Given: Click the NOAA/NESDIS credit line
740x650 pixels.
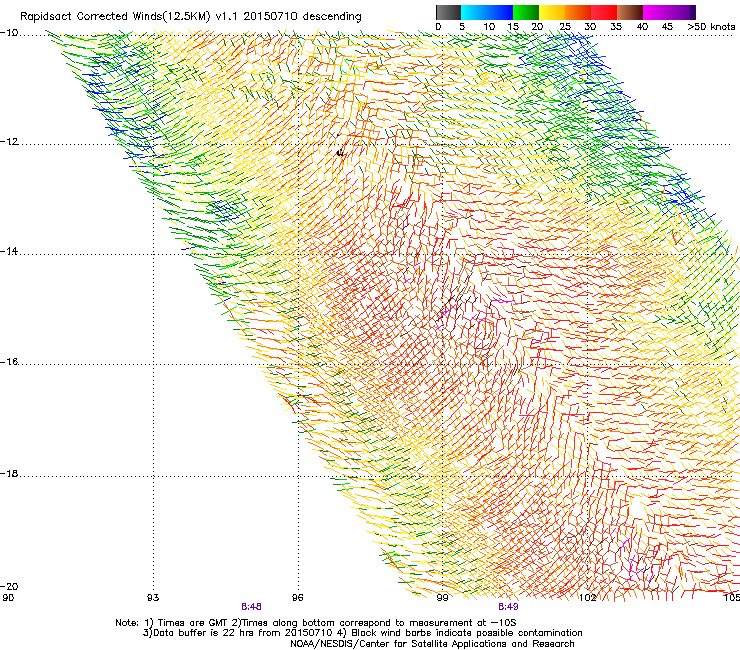Looking at the screenshot, I should pyautogui.click(x=432, y=644).
